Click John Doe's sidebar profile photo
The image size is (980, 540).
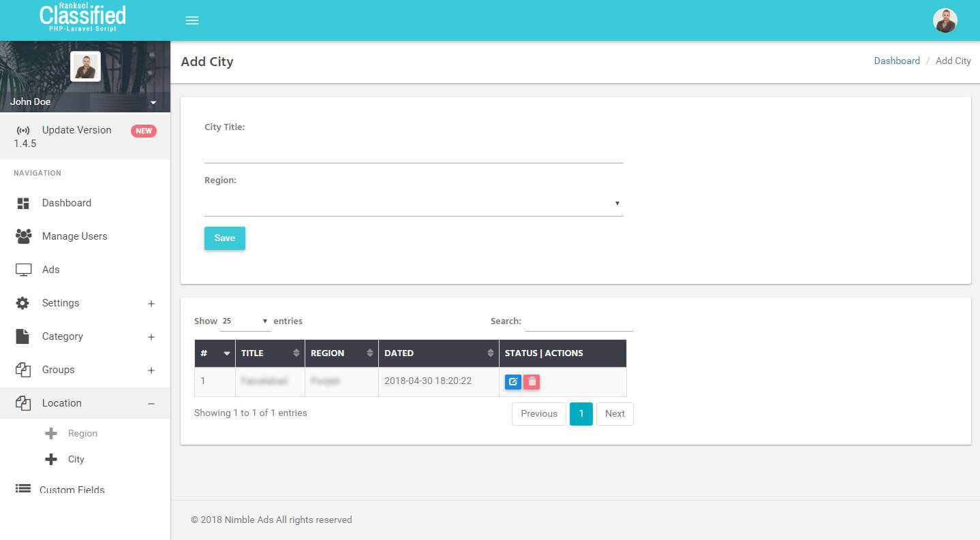point(85,66)
